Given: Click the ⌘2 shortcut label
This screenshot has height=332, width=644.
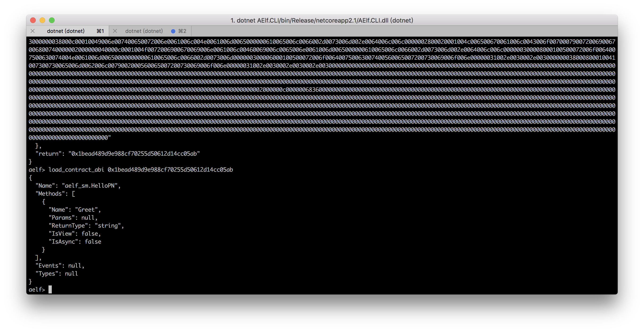Looking at the screenshot, I should click(182, 31).
